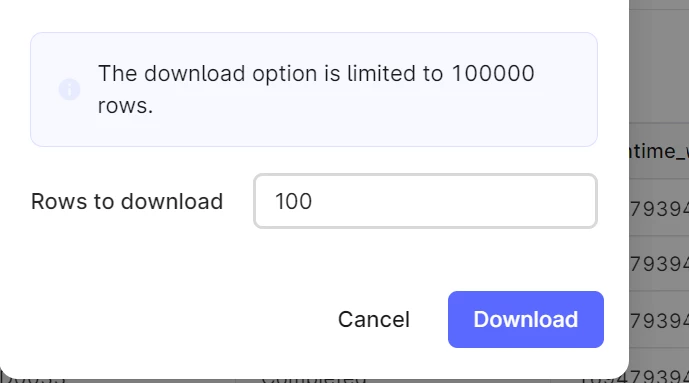689x383 pixels.
Task: Select the partially hidden "time_" column header
Action: click(659, 151)
